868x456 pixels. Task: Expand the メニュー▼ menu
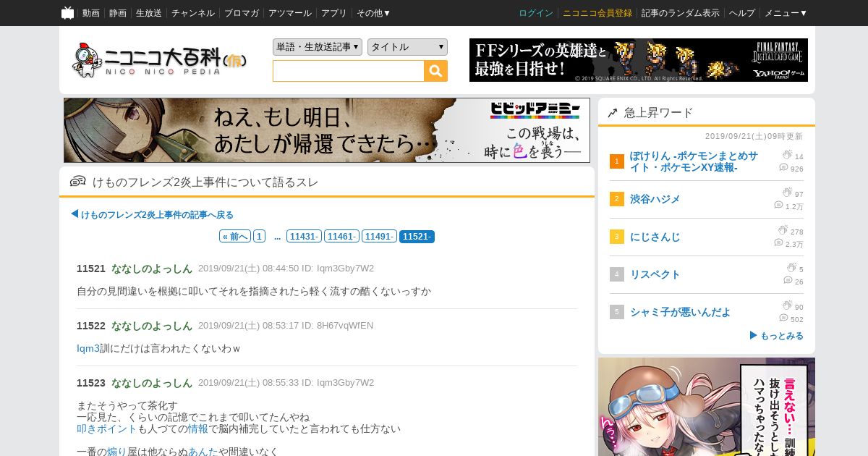tap(786, 13)
